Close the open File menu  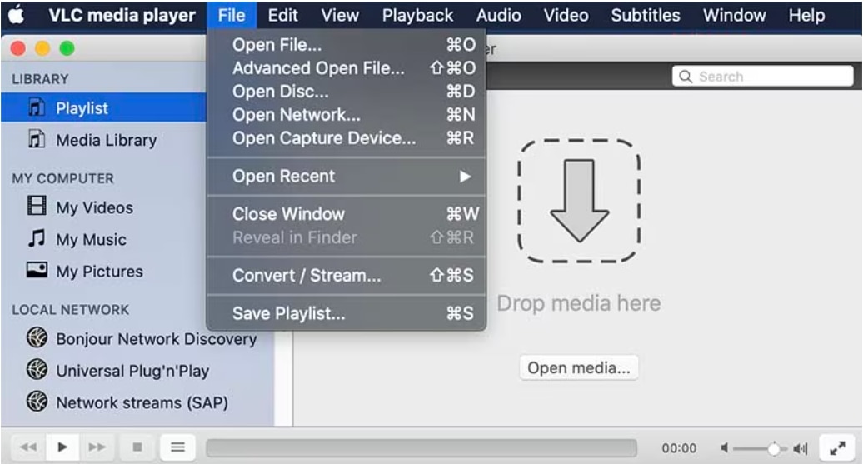232,16
